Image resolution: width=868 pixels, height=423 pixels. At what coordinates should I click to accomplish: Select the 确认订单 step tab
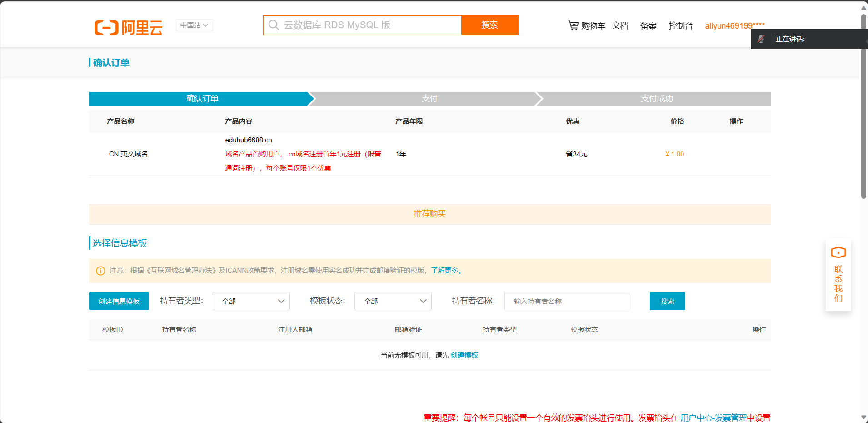coord(202,99)
